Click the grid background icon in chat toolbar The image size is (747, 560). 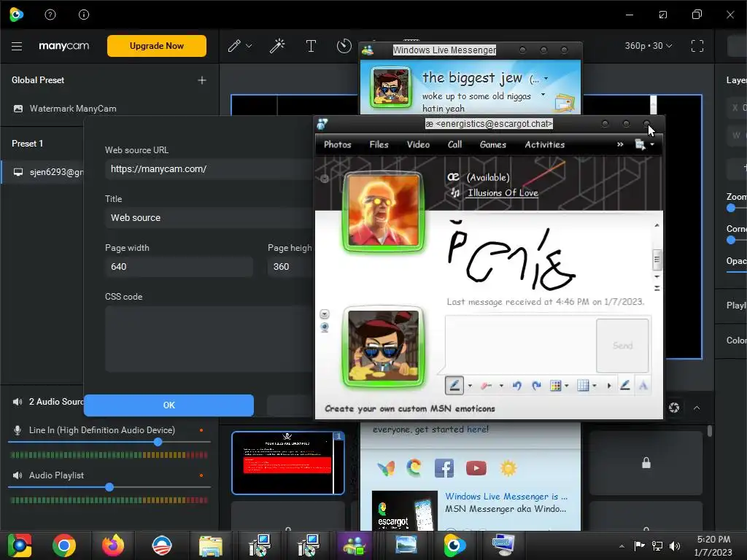pyautogui.click(x=583, y=386)
